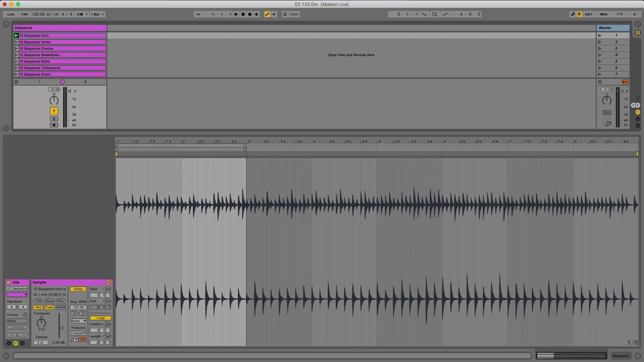Open the clip color dropdown
The image size is (644, 362).
coord(17,294)
